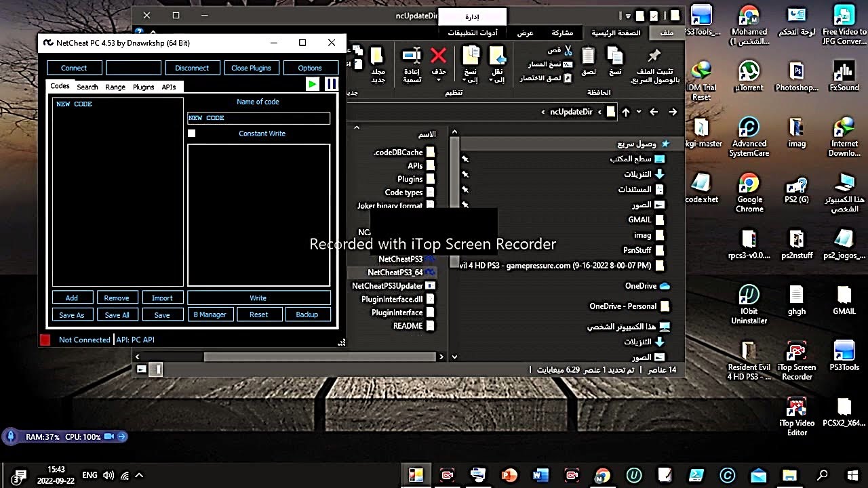Screen dimensions: 868x488
Task: Open the IObit Uninstaller desktop icon
Action: point(749,304)
